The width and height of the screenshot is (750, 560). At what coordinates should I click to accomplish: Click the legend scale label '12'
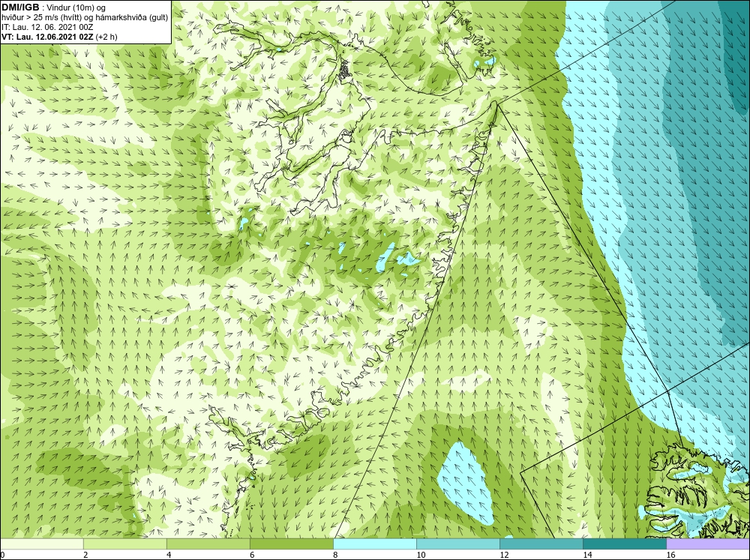(x=504, y=555)
